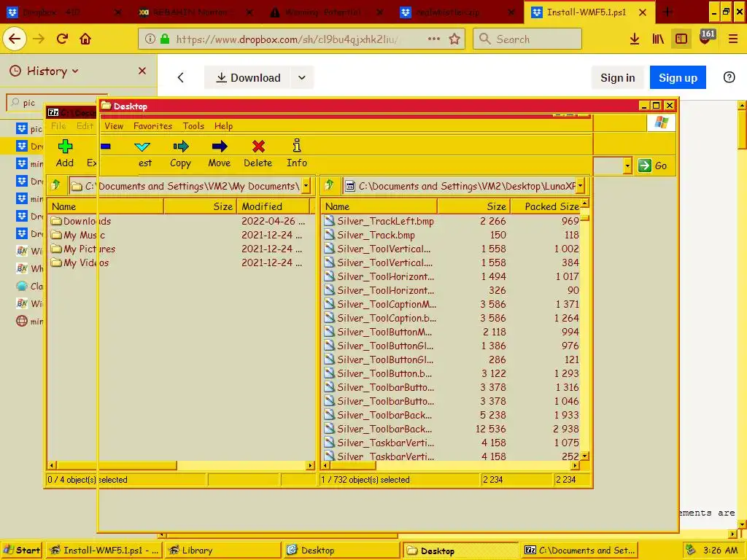Viewport: 747px width, 560px height.
Task: Close the History sidebar
Action: click(x=142, y=71)
